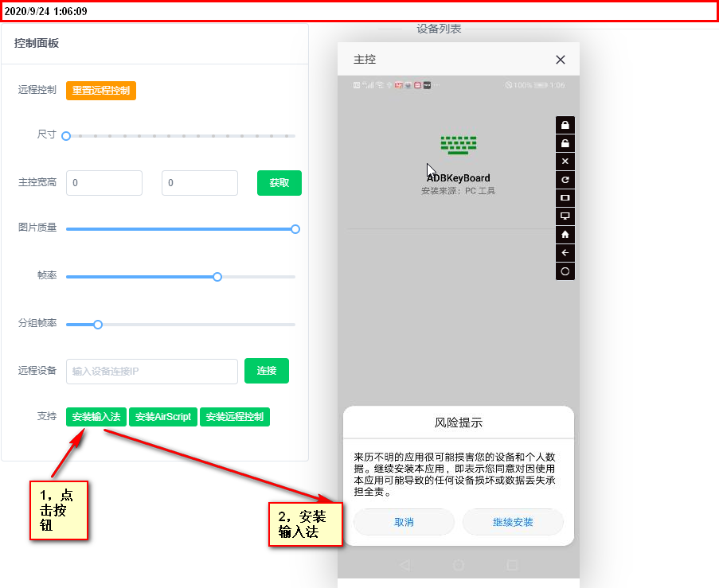Click the refresh icon in side toolbar
The width and height of the screenshot is (719, 588).
(565, 180)
